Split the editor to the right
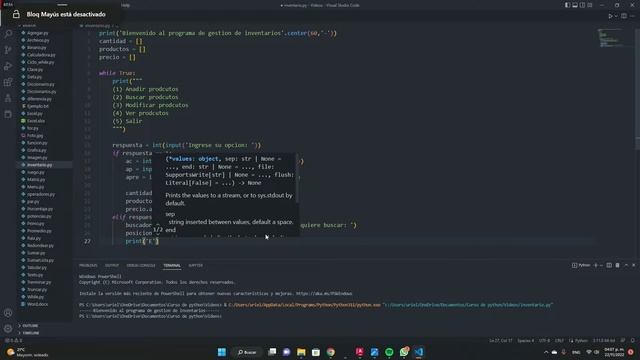 624,16
